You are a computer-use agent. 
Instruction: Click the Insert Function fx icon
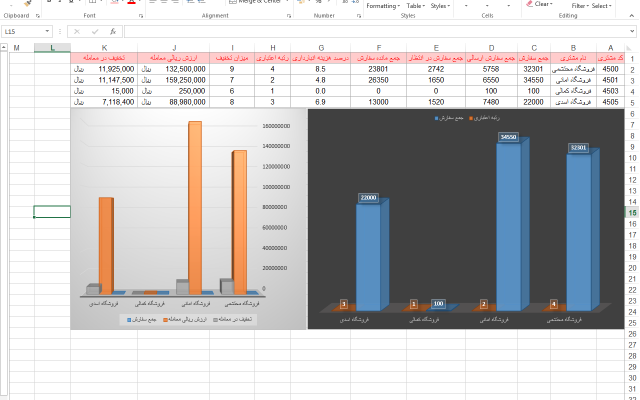pos(113,31)
